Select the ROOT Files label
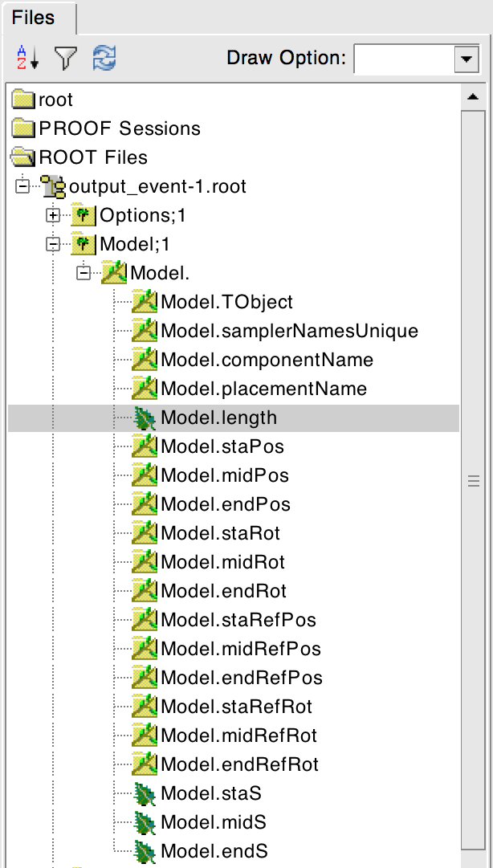Viewport: 493px width, 868px height. 93,157
